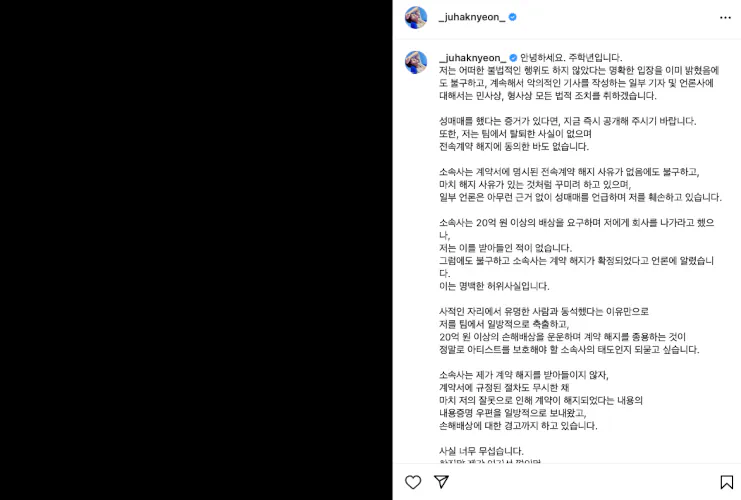Click the line starting '소속사는 계약서에 명시된'

point(569,172)
